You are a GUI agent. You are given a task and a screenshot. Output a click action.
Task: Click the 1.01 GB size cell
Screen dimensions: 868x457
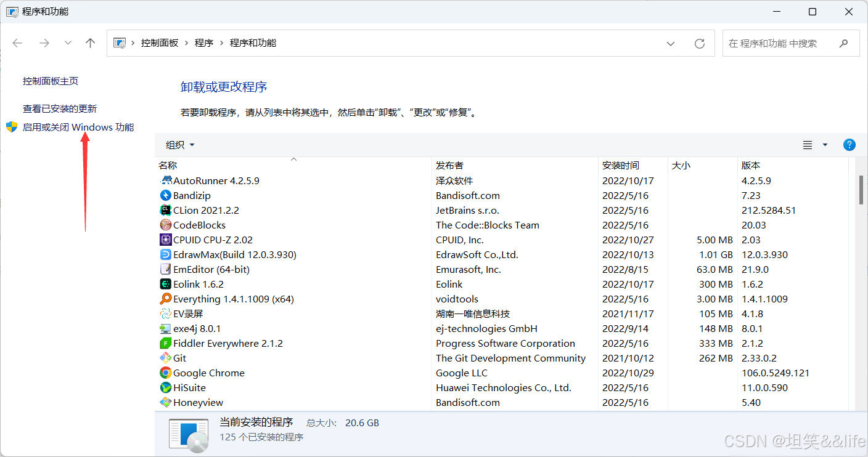(716, 254)
